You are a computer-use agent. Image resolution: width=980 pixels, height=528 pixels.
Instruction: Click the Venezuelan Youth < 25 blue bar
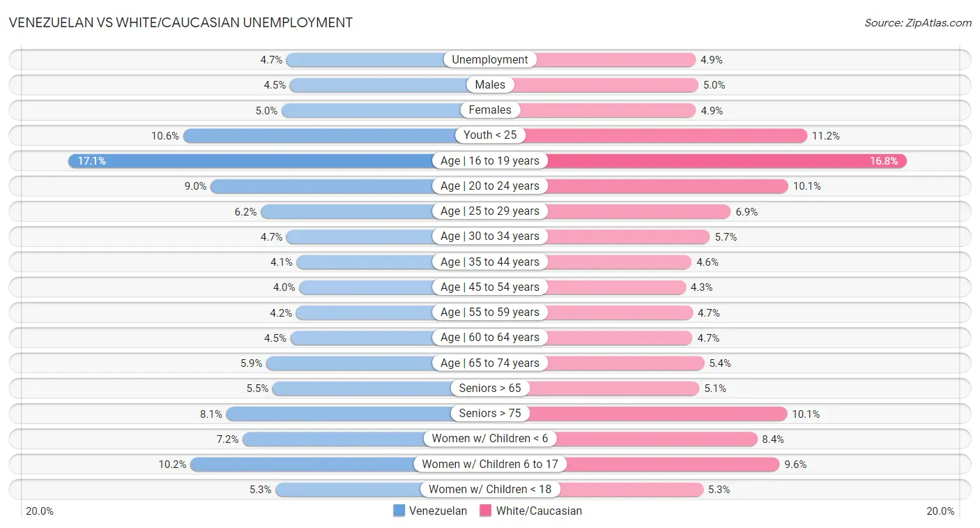319,135
